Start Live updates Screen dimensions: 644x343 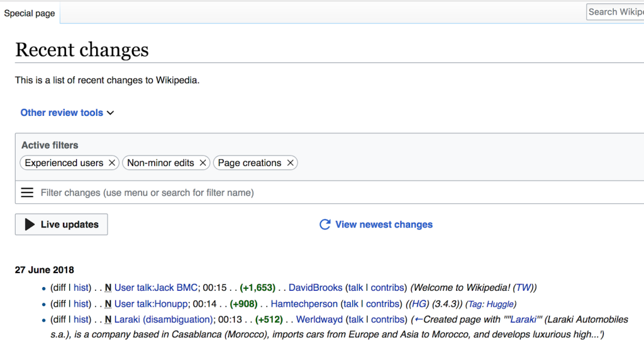click(61, 224)
